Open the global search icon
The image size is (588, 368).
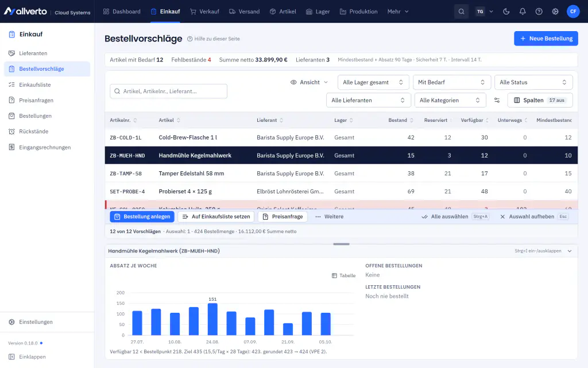pyautogui.click(x=461, y=11)
